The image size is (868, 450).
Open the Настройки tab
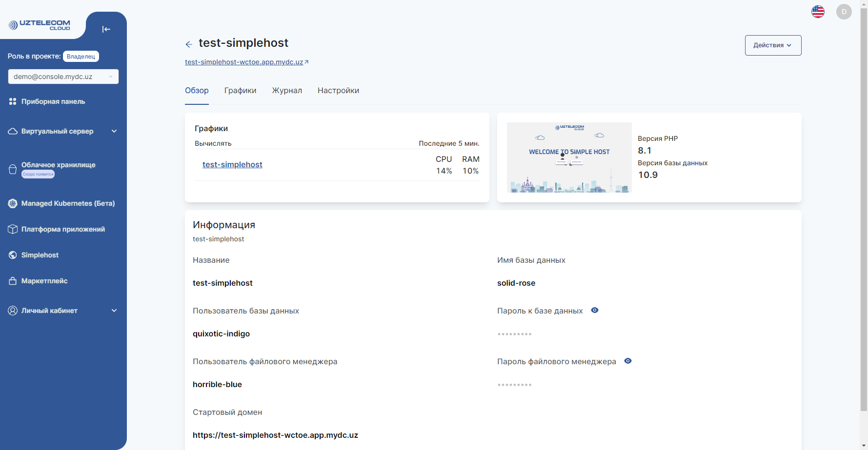(338, 90)
